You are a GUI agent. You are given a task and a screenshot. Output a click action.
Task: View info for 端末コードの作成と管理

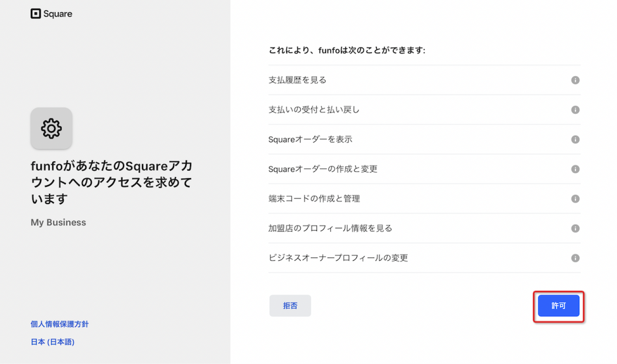pyautogui.click(x=575, y=199)
